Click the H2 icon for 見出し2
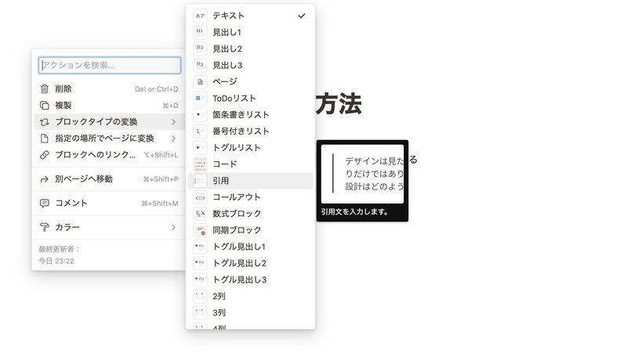Viewport: 627px width, 364px height. pyautogui.click(x=201, y=49)
